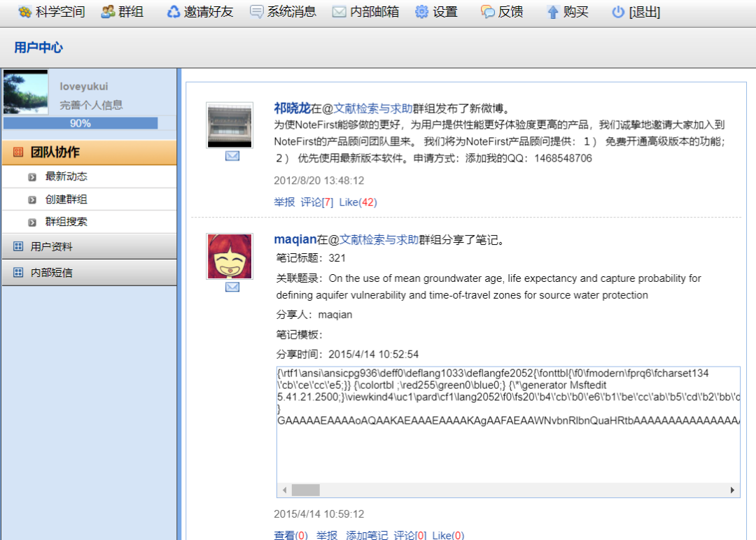Open 内部邮箱 in the top bar
This screenshot has width=756, height=540.
point(366,12)
